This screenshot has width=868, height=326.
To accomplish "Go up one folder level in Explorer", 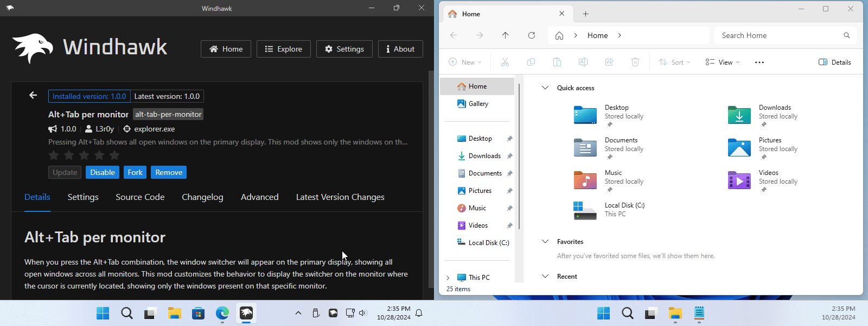I will coord(505,35).
